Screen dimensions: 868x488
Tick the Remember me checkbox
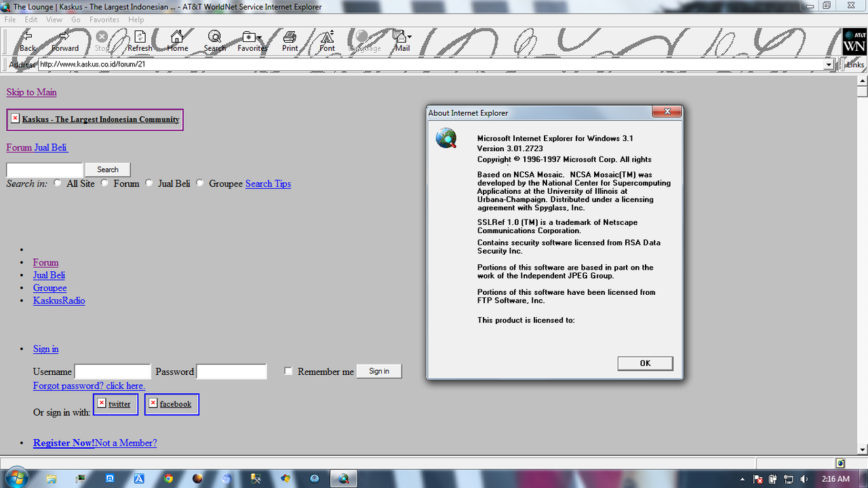point(288,371)
